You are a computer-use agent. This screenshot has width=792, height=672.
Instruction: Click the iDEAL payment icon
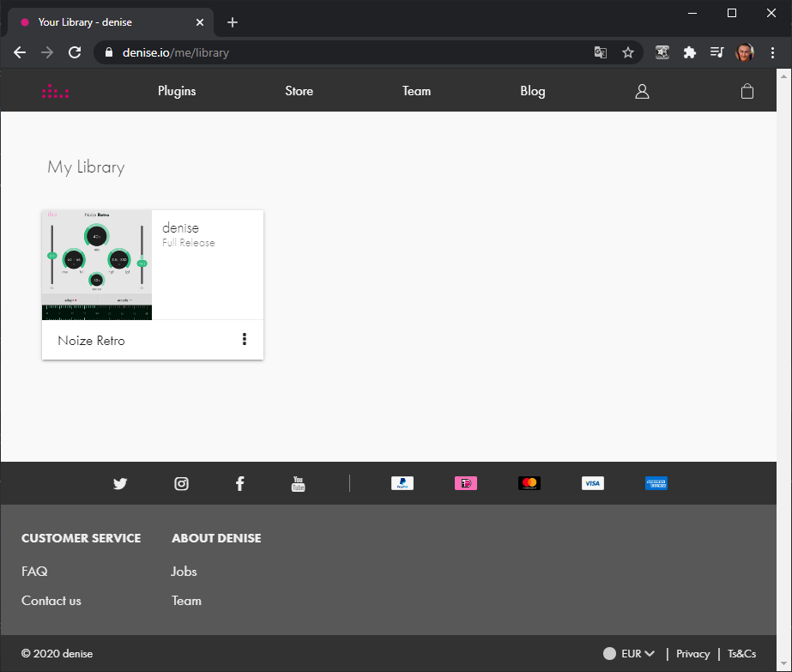[466, 483]
